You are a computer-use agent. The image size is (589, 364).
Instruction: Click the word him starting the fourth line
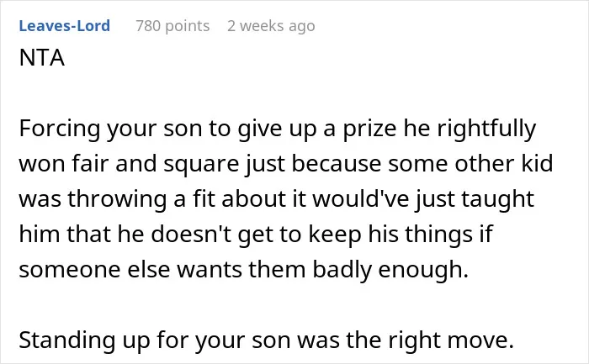40,235
